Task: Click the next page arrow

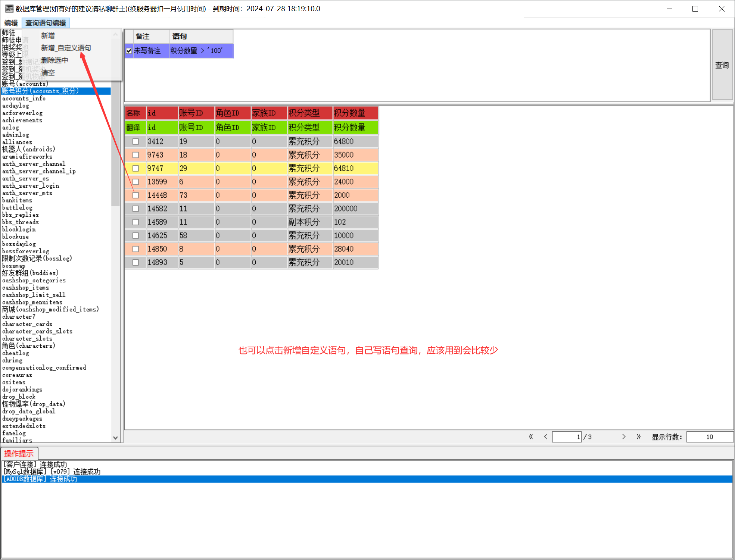Action: pyautogui.click(x=623, y=437)
